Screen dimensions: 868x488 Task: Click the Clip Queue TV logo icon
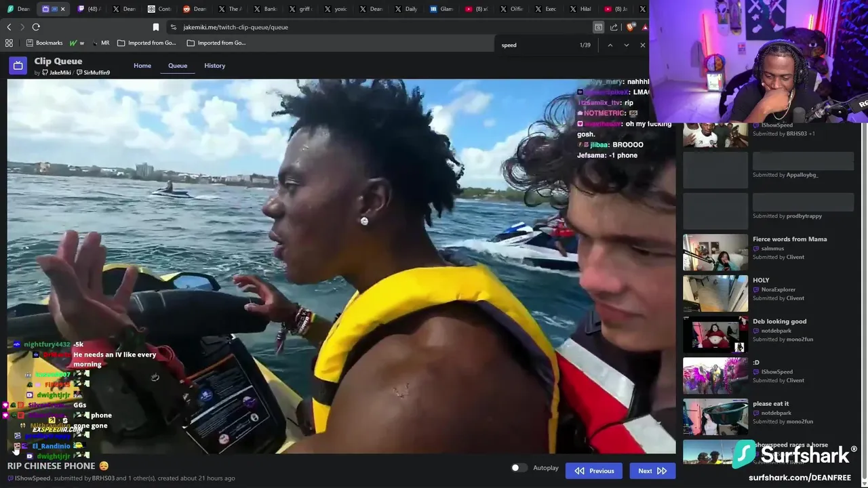18,65
